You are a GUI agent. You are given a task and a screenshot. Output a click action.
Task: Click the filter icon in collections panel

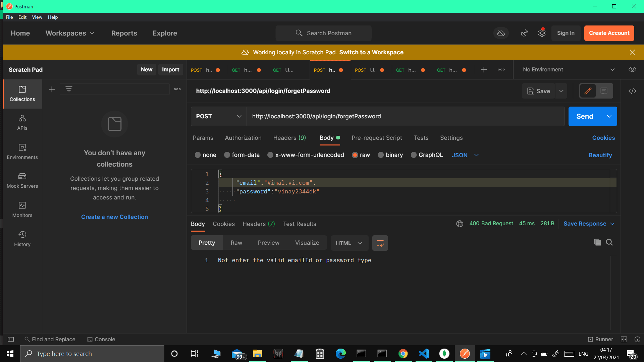[69, 89]
